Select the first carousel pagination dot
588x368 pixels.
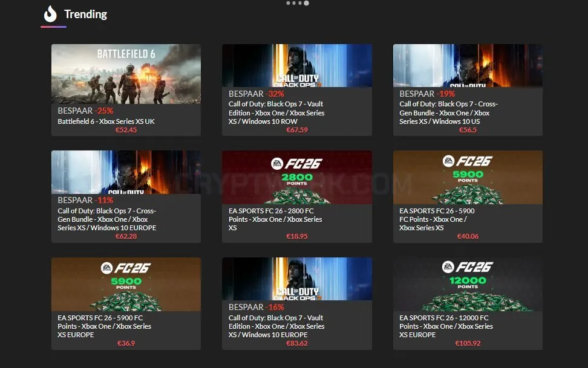288,3
